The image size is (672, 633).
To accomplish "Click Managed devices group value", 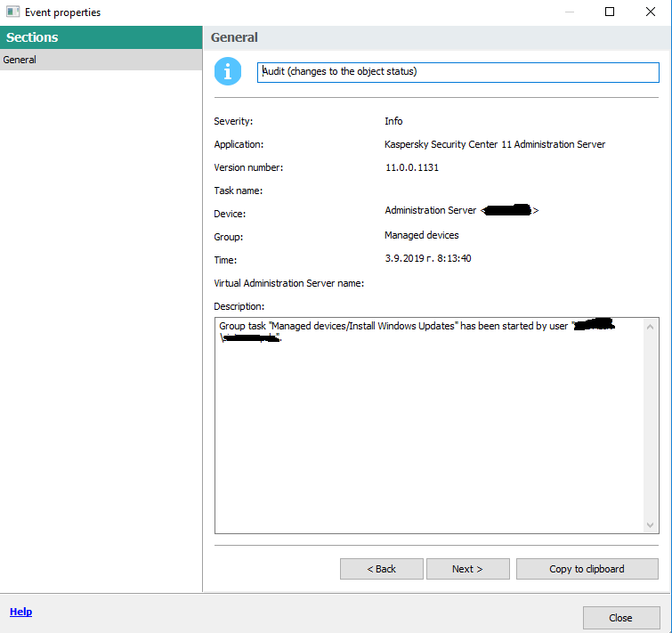I will click(421, 235).
